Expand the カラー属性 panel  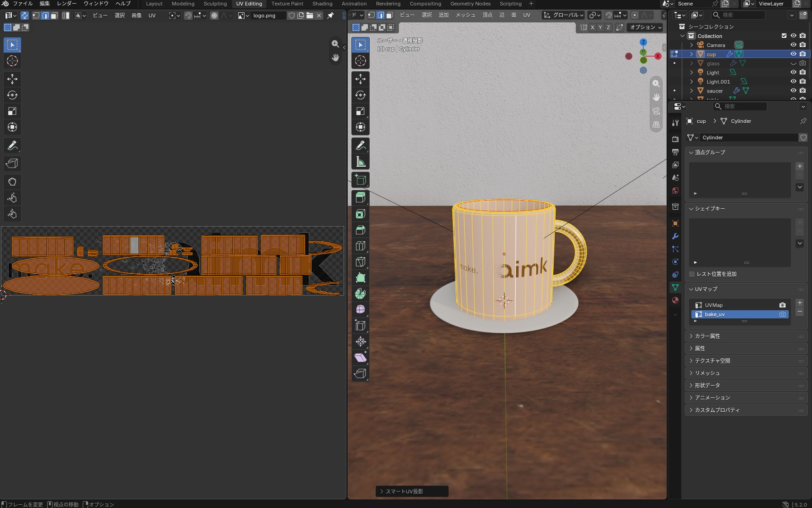pyautogui.click(x=746, y=336)
